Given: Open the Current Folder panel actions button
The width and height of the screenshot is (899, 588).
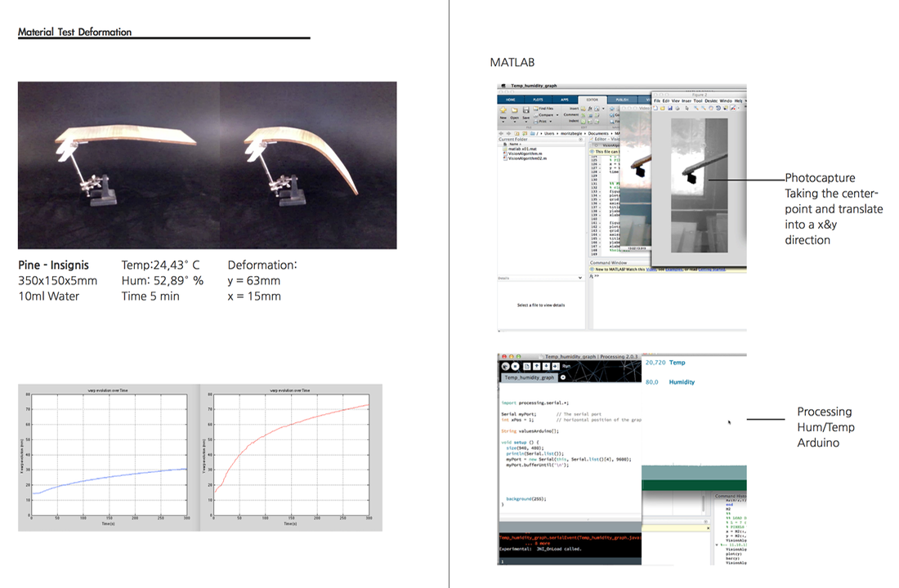Looking at the screenshot, I should [x=580, y=140].
